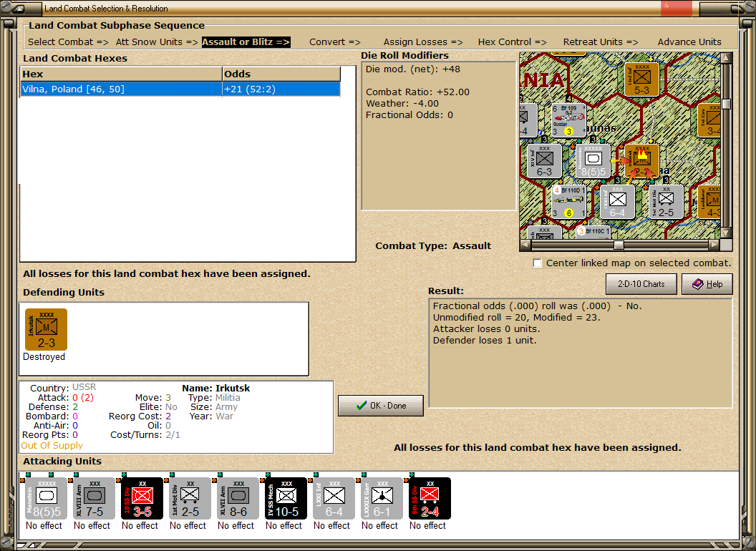The width and height of the screenshot is (756, 551).
Task: Click the Bf 110D air unit on map
Action: coord(569,202)
